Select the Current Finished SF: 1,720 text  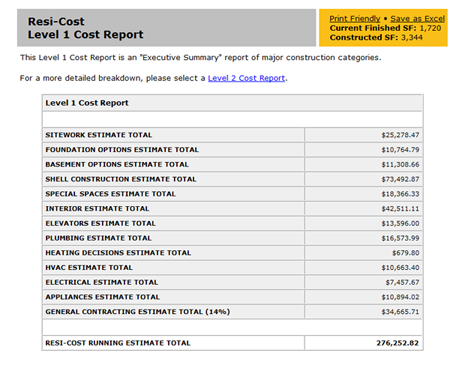385,28
